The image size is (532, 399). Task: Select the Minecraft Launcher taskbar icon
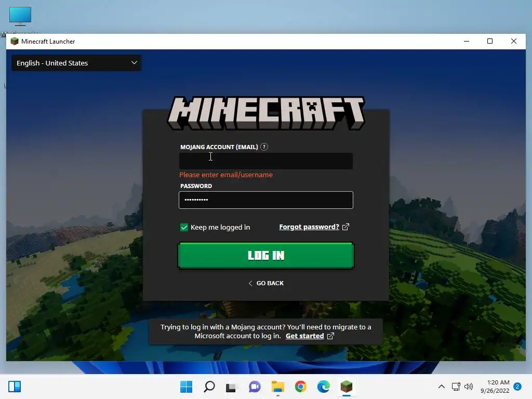tap(347, 387)
